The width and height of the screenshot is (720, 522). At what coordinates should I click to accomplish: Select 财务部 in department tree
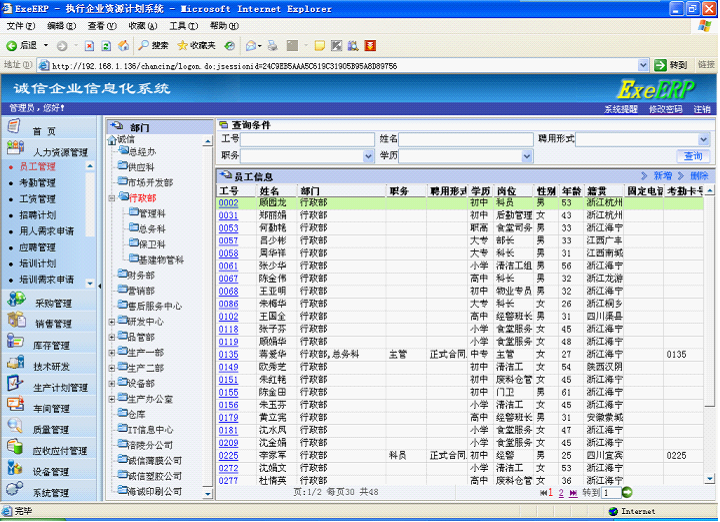pos(141,275)
